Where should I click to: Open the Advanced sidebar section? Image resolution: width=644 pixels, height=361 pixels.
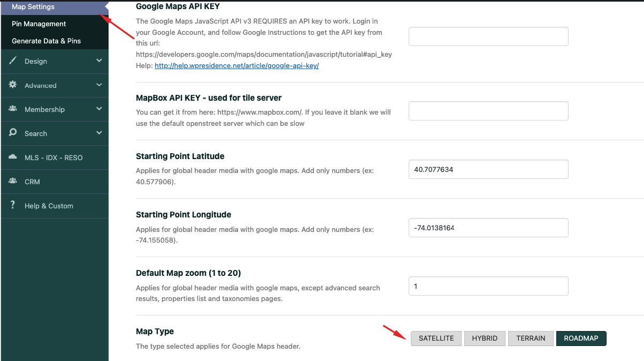point(54,85)
